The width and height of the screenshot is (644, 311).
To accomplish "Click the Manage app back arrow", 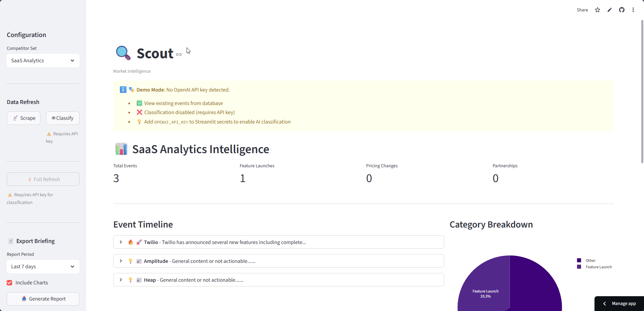I will click(605, 304).
